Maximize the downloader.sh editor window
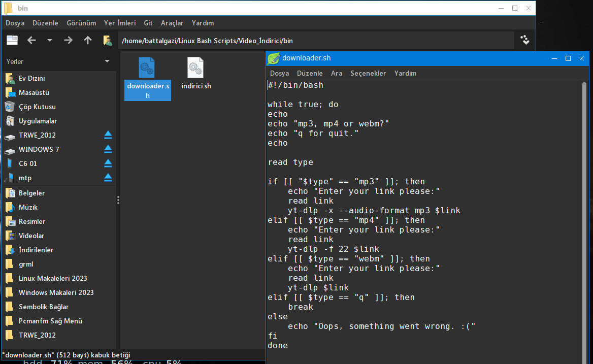Viewport: 593px width, 364px height. (568, 58)
